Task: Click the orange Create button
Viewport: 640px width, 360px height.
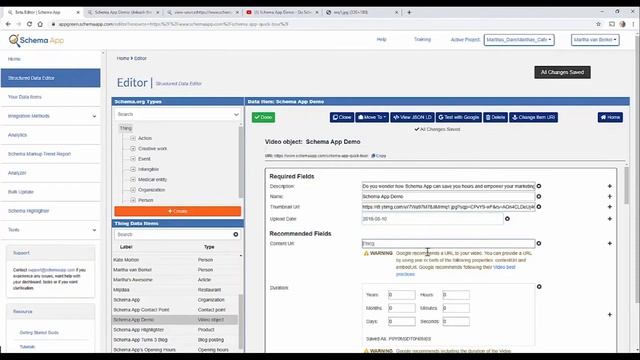Action: [178, 211]
